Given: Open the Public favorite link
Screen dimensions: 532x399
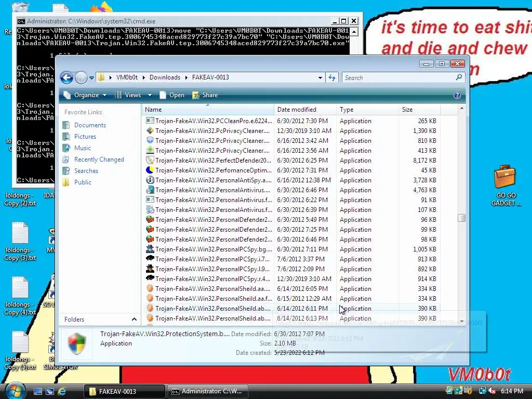Looking at the screenshot, I should (83, 182).
